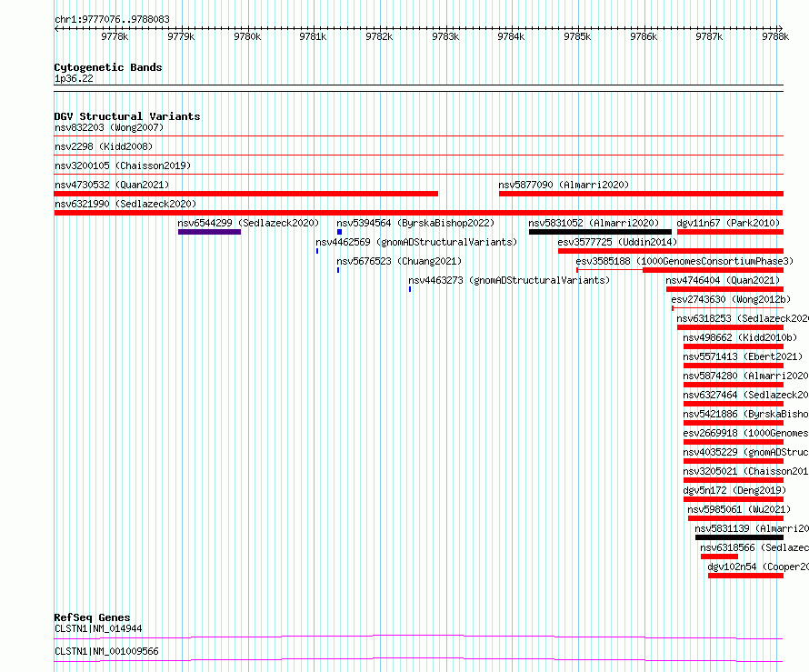
Task: Click the Cytogenetic Bands track title
Action: click(108, 67)
